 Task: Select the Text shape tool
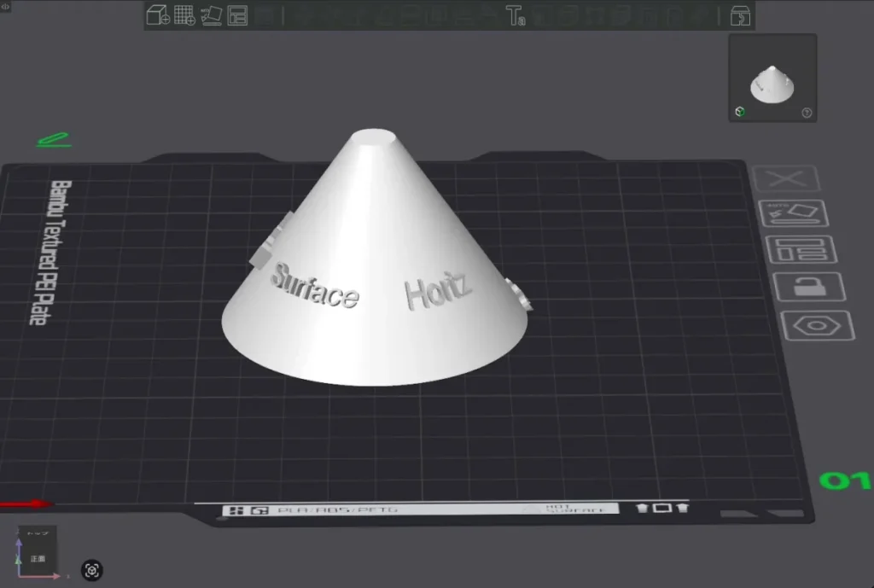(x=515, y=15)
